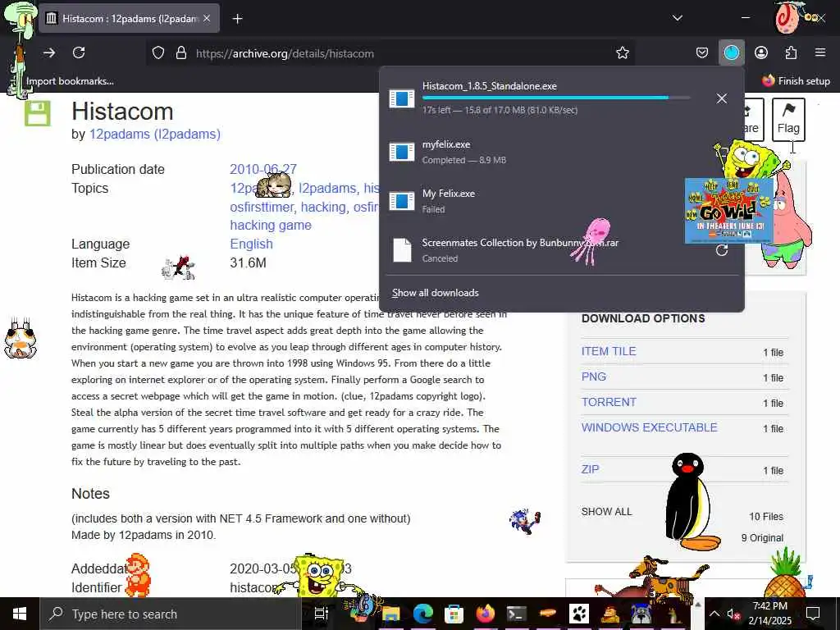Viewport: 840px width, 630px height.
Task: Click the paw print taskbar icon
Action: click(x=579, y=614)
